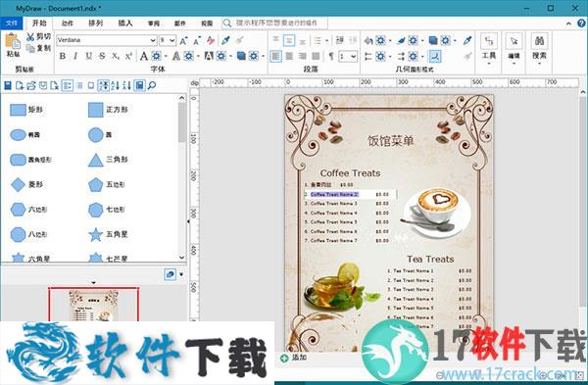Viewport: 588px width, 385px height.
Task: Click the square (正方形) shape entry
Action: click(x=108, y=110)
